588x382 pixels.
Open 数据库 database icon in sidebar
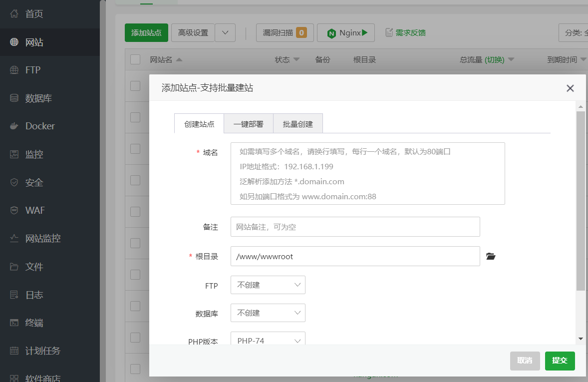tap(14, 98)
